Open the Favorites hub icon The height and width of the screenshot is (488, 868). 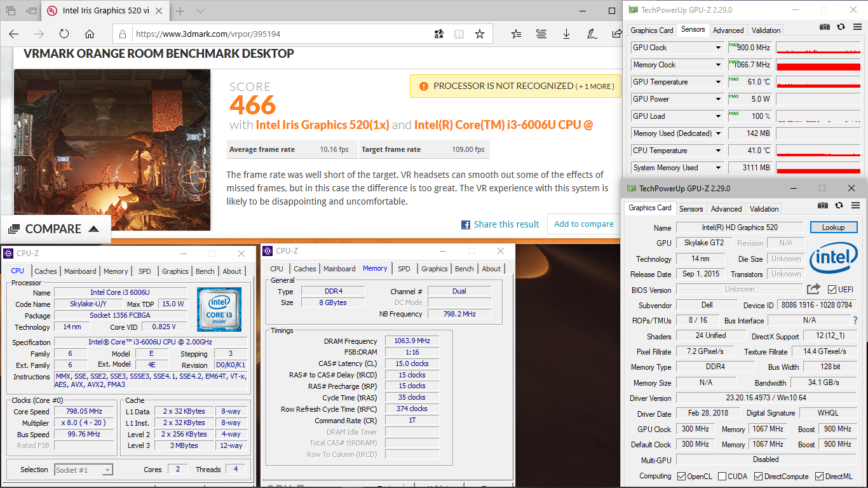(516, 34)
